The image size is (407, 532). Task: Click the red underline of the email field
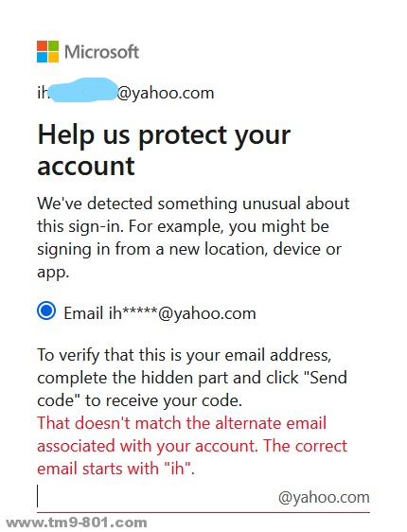(203, 512)
